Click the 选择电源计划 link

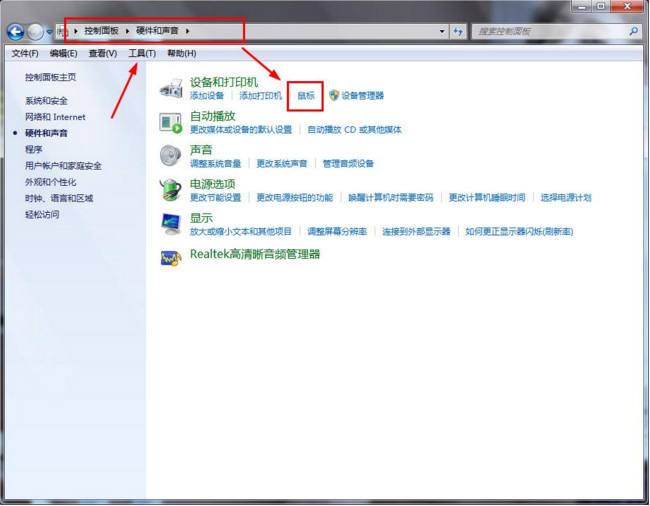[566, 198]
